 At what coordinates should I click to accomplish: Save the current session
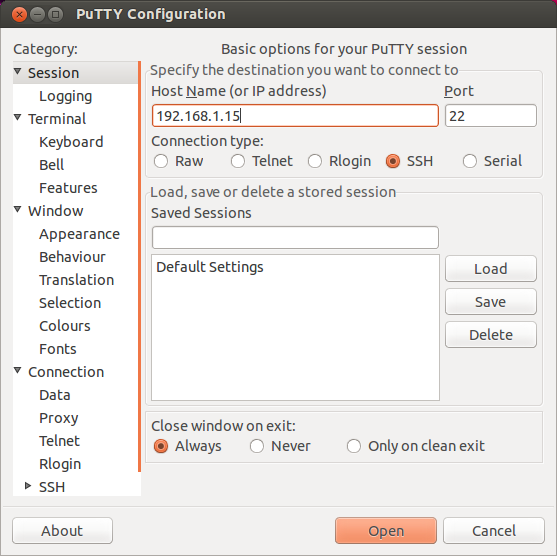pyautogui.click(x=491, y=302)
